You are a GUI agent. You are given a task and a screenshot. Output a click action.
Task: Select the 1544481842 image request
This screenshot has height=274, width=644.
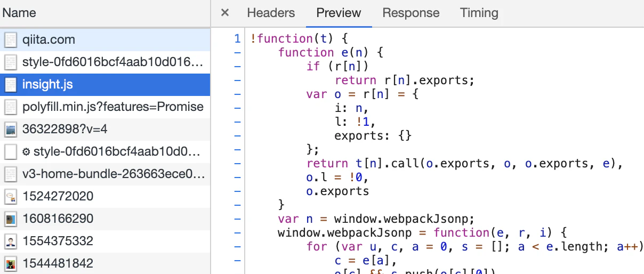105,263
